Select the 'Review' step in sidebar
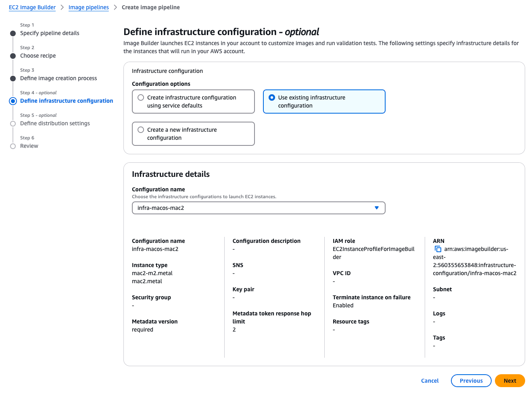The image size is (532, 398). coord(29,146)
